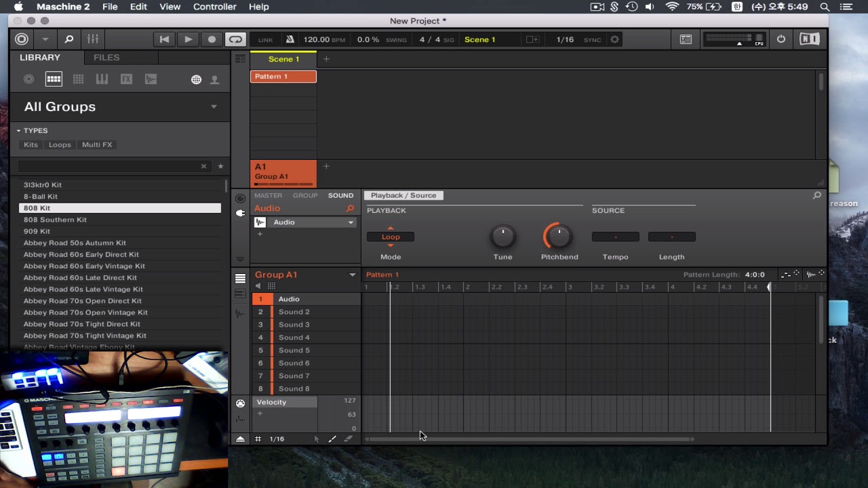The image size is (868, 488).
Task: Select 3l3ktr0 Kit in list
Action: point(120,184)
